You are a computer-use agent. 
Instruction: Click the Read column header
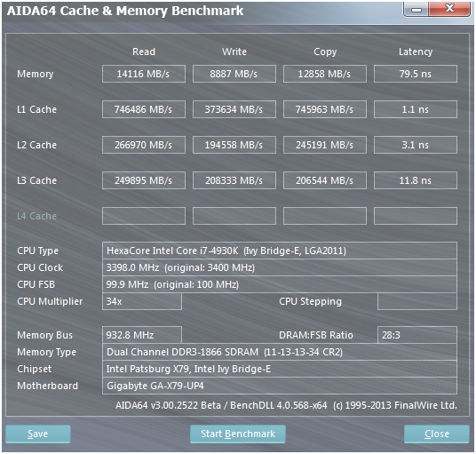144,52
